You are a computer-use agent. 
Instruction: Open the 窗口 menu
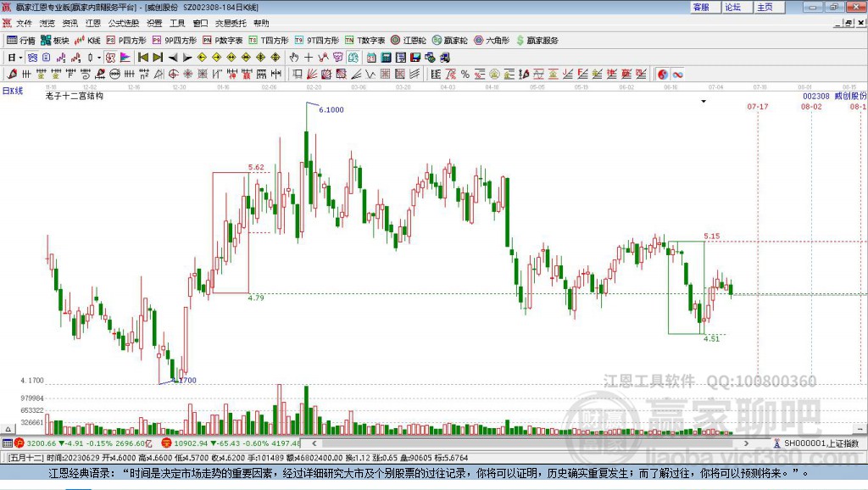coord(200,23)
